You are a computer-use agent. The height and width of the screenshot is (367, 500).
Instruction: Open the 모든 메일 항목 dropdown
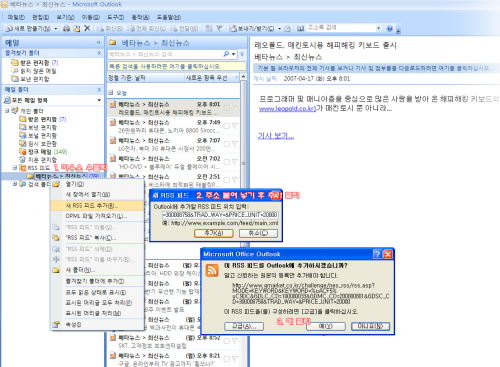point(99,100)
